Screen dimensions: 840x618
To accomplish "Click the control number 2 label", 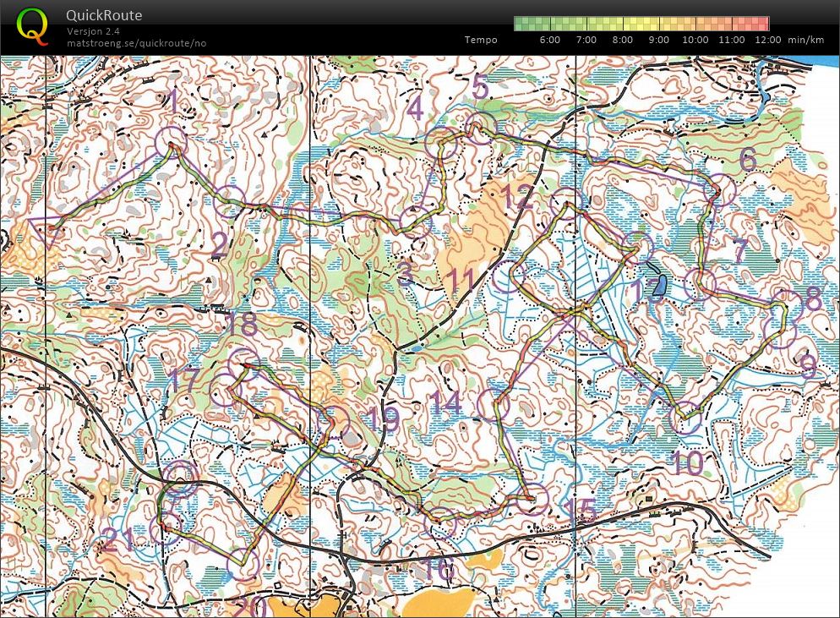I will point(220,245).
